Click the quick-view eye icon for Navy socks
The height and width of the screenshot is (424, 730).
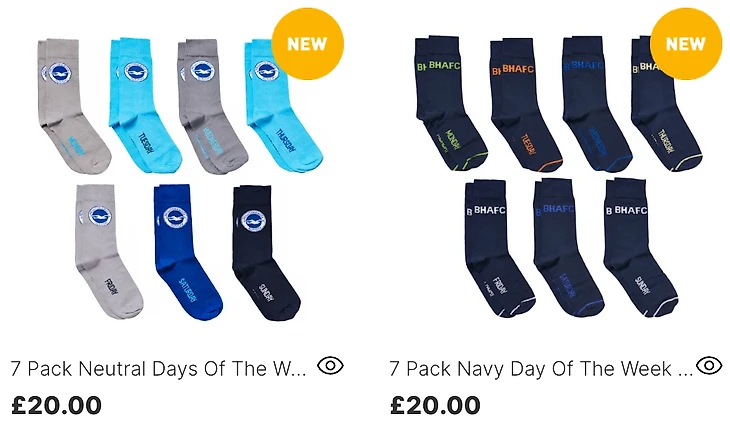[x=709, y=365]
